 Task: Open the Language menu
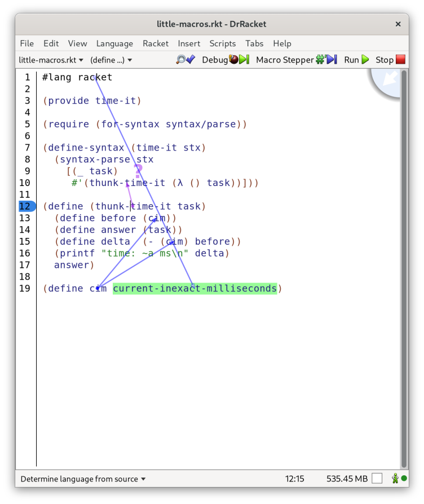pyautogui.click(x=114, y=43)
